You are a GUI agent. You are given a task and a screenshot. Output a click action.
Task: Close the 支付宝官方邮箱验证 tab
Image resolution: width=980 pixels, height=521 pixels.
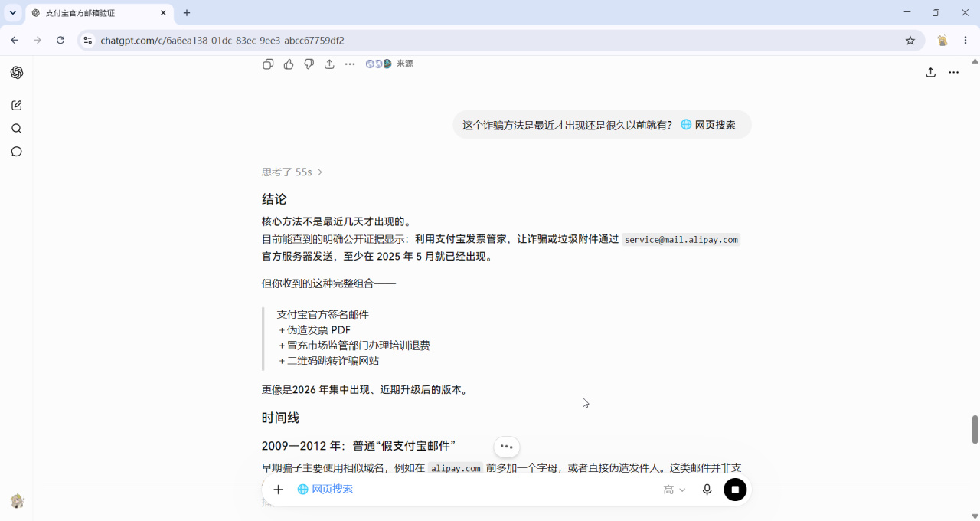(163, 13)
